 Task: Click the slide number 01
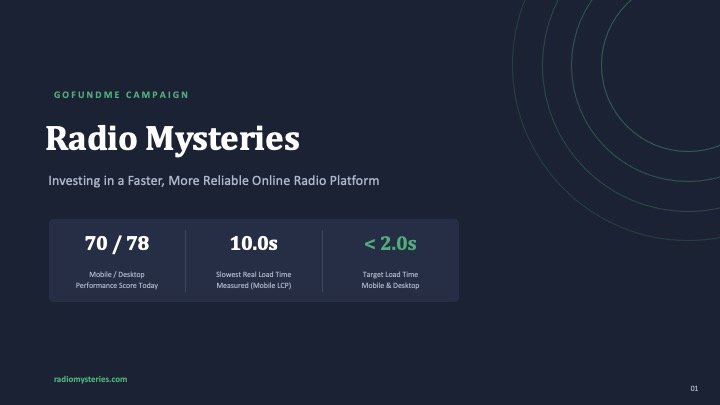tap(694, 388)
